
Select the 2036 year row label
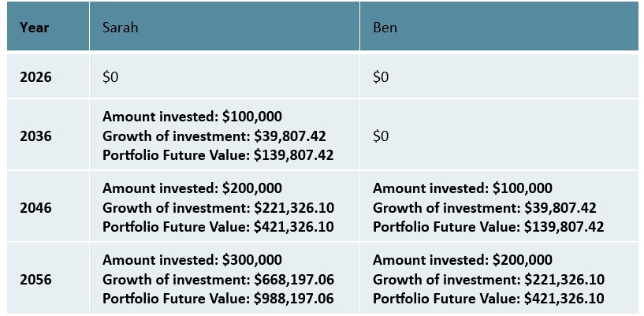click(x=35, y=136)
